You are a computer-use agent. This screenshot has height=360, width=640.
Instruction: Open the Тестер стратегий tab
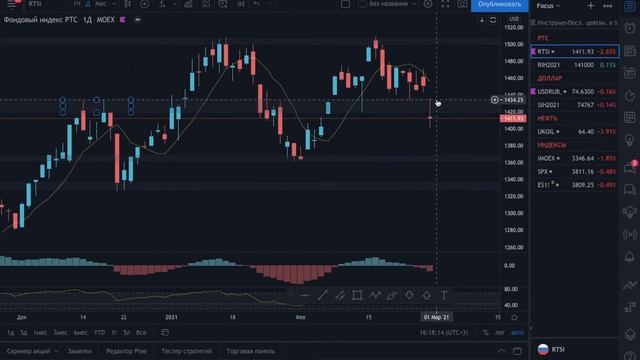187,351
